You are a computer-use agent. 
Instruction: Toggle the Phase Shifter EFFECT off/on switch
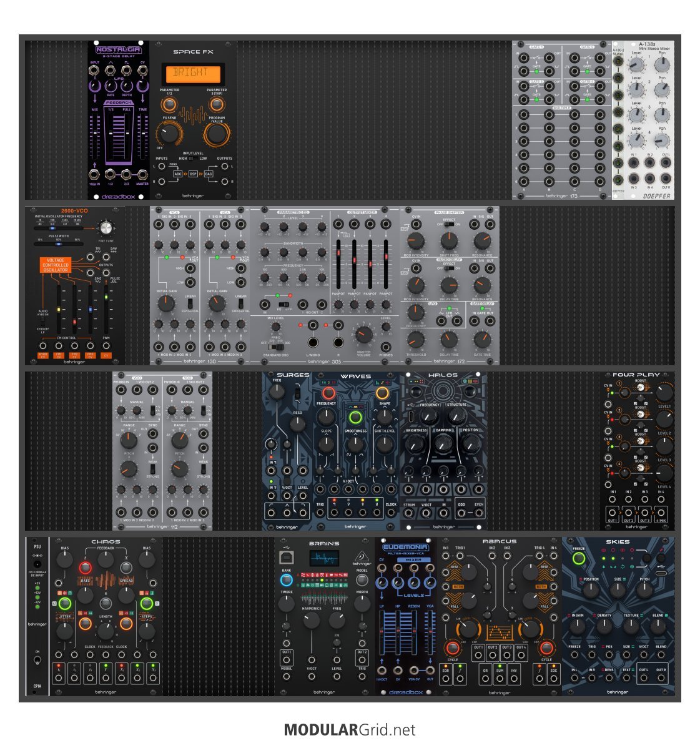pos(449,225)
